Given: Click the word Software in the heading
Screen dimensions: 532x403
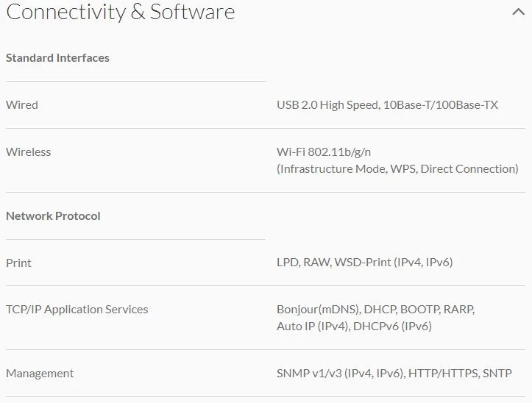Looking at the screenshot, I should tap(192, 13).
